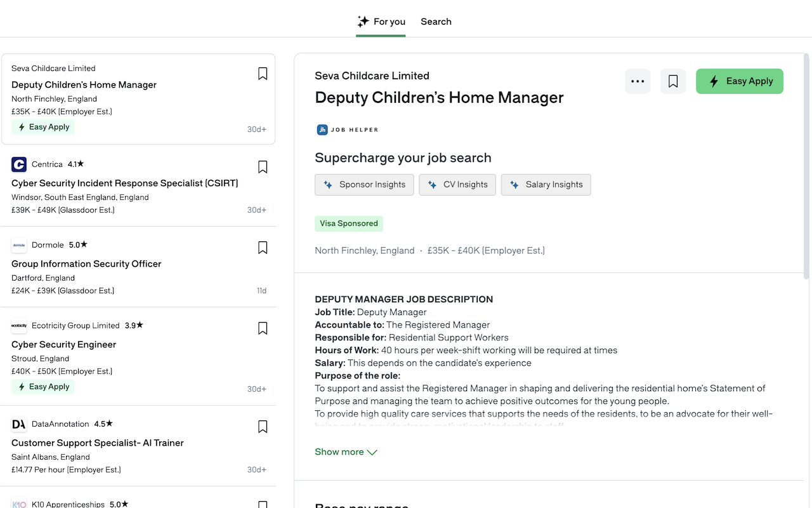Click the Easy Apply button
This screenshot has width=812, height=508.
point(740,81)
